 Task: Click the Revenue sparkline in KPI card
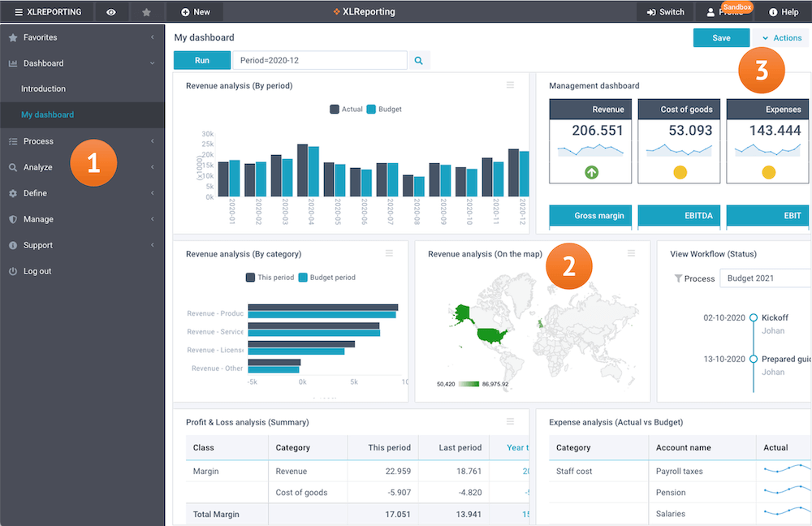point(590,150)
